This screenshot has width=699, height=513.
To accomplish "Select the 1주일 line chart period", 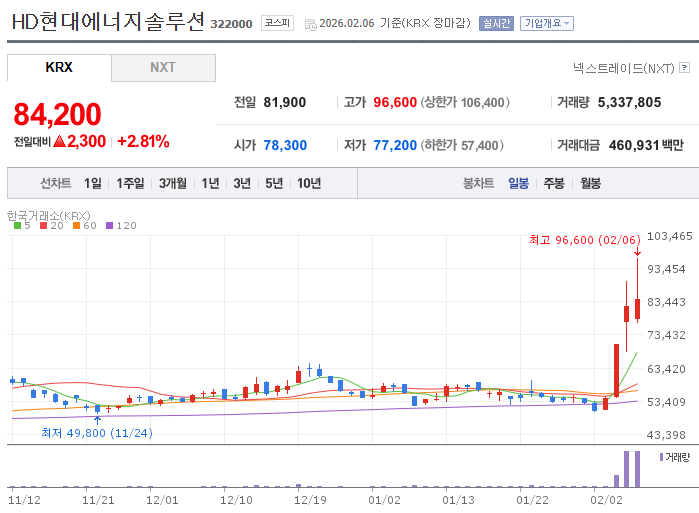I will (130, 183).
